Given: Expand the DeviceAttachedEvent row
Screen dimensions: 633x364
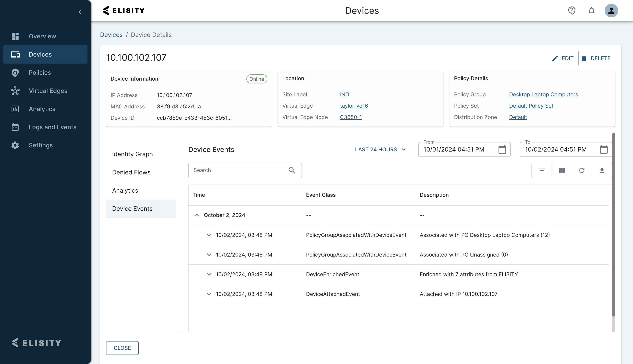Looking at the screenshot, I should coord(209,294).
